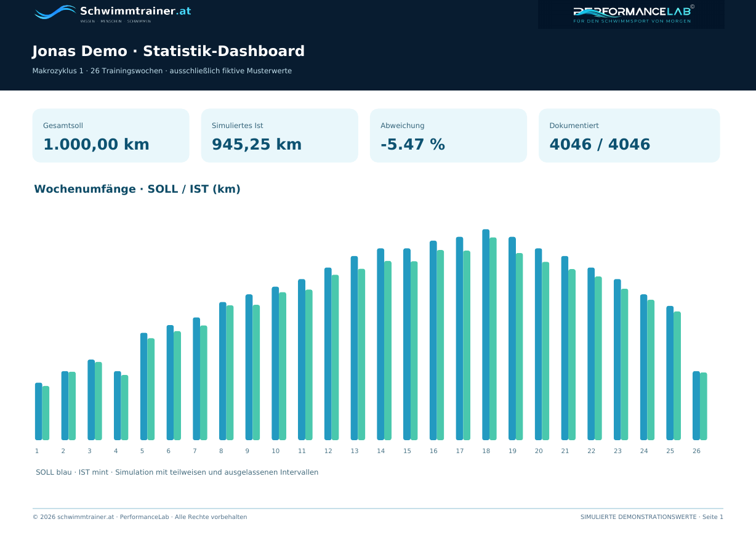756x535 pixels.
Task: Click the Schwimmtrainer.at brand name text
Action: (x=135, y=11)
